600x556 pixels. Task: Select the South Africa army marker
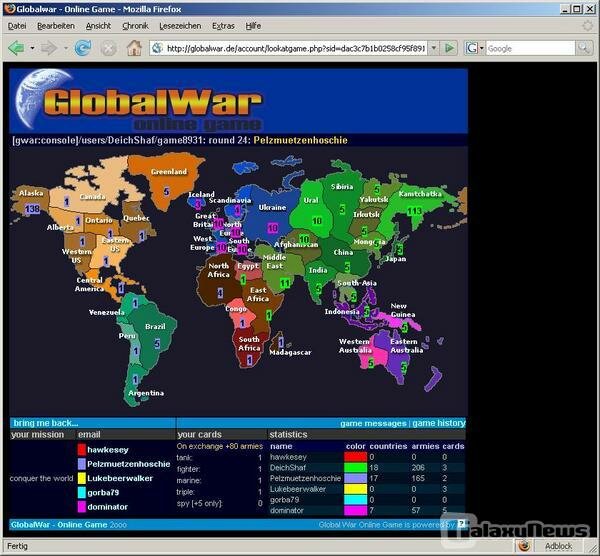click(x=249, y=360)
